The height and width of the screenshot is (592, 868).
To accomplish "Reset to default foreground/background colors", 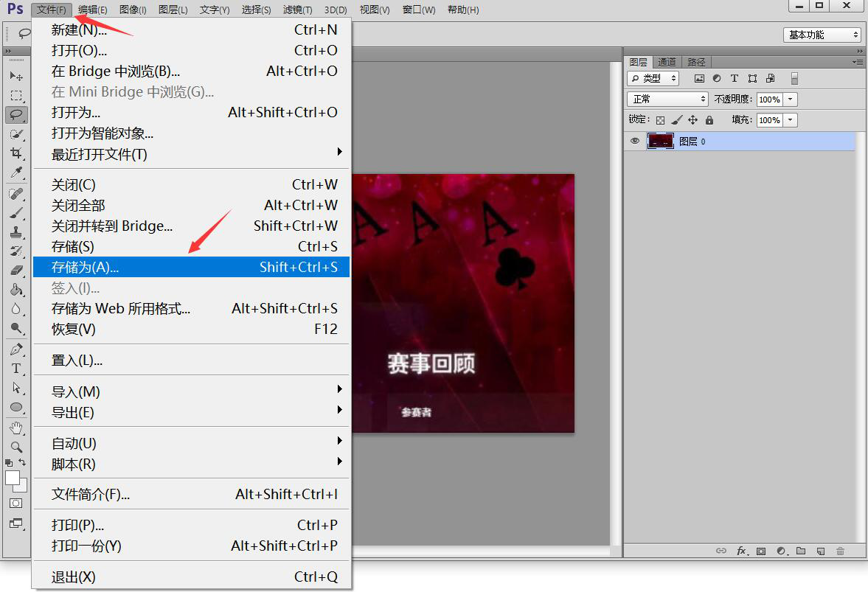I will tap(8, 462).
